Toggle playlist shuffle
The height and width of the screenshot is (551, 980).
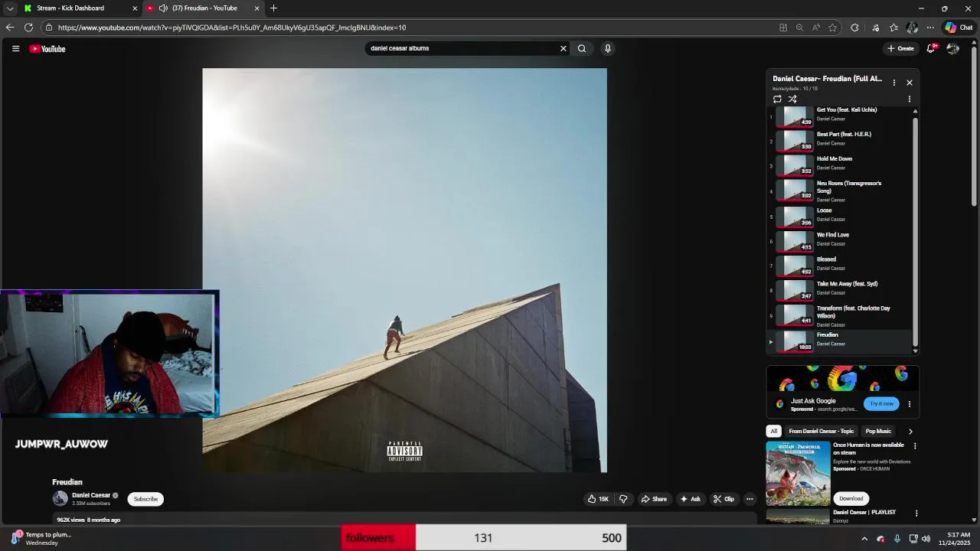(x=792, y=99)
